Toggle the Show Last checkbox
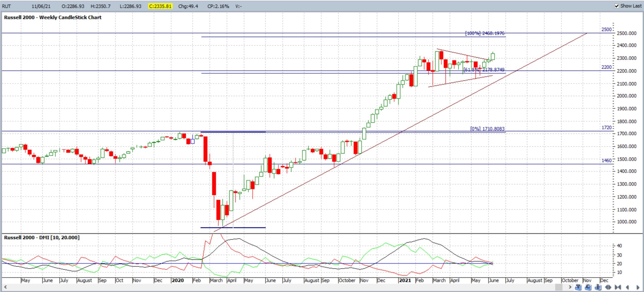 [x=617, y=6]
